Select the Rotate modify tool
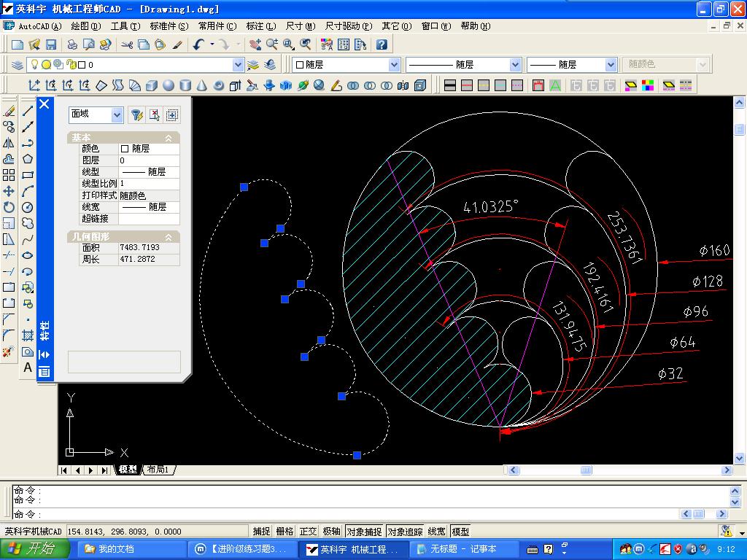The width and height of the screenshot is (747, 560). pos(9,207)
